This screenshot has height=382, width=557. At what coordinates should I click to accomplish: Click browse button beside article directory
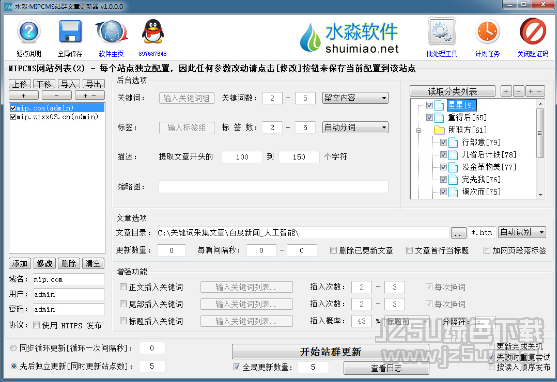tap(459, 233)
